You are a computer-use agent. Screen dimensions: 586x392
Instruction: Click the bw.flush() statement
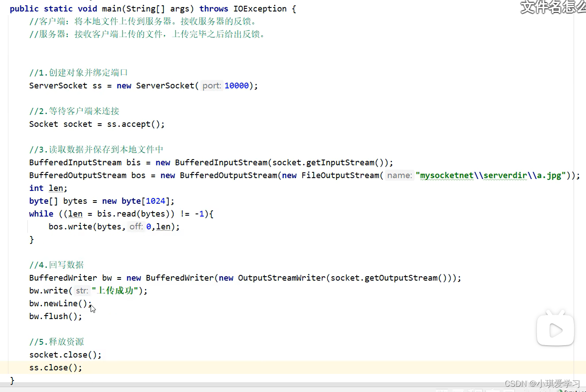56,316
